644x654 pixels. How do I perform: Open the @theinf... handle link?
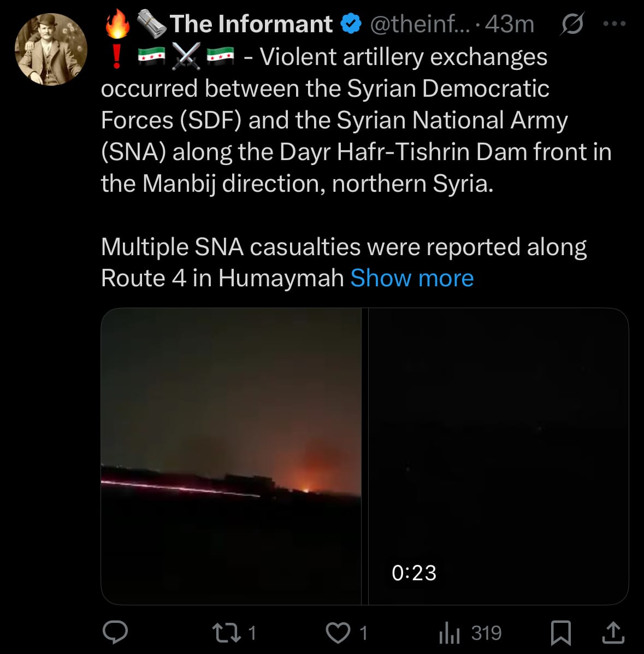click(x=419, y=24)
